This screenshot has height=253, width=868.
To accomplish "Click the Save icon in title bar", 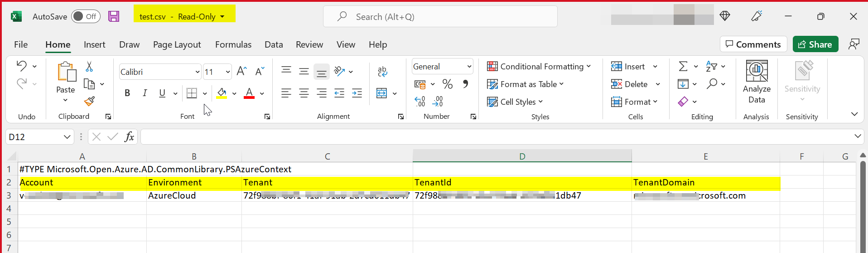I will coord(114,16).
